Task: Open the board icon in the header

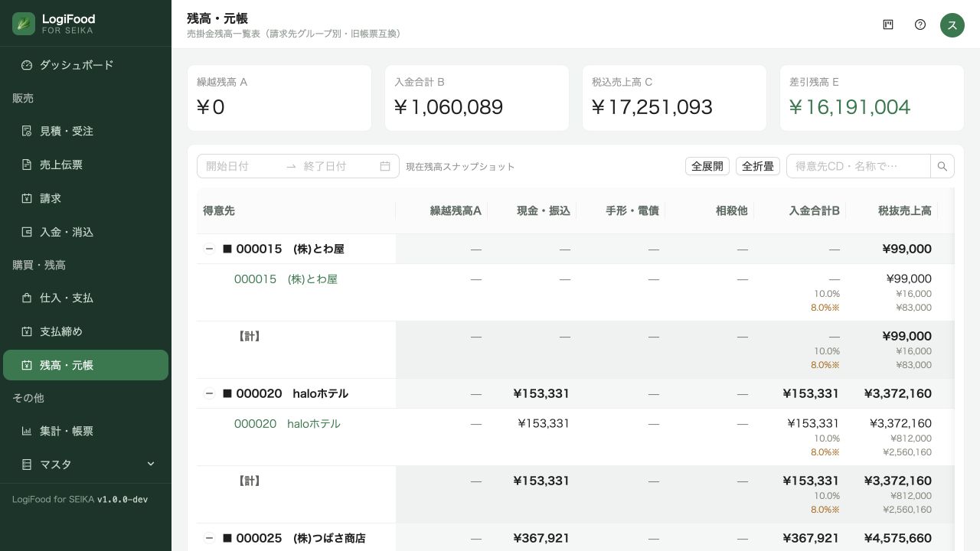Action: (x=888, y=24)
